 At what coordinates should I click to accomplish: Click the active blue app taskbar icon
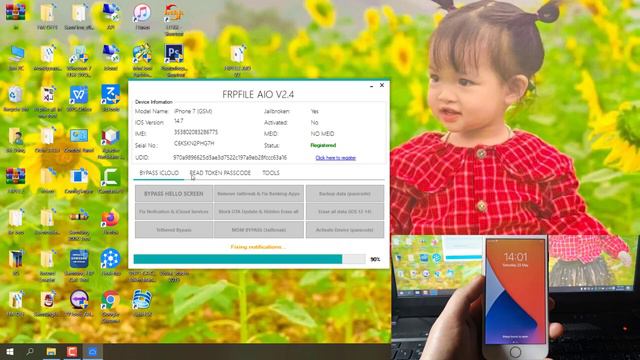93,351
